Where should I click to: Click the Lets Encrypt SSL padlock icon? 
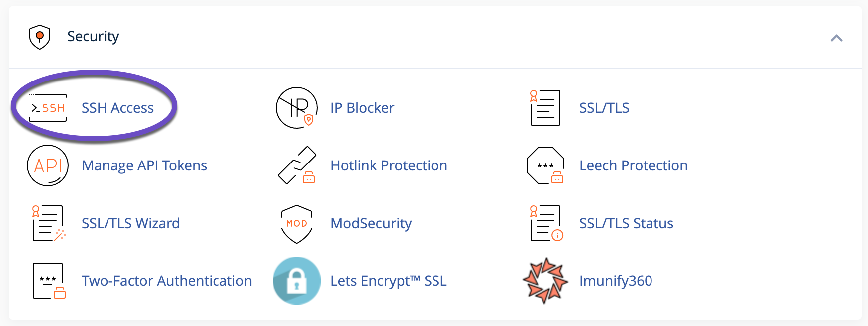(x=297, y=281)
